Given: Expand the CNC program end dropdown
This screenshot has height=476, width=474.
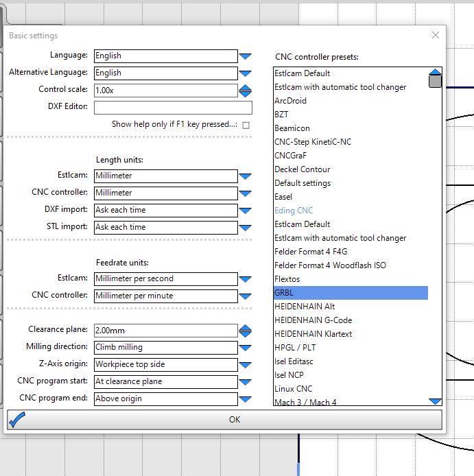Looking at the screenshot, I should point(245,399).
